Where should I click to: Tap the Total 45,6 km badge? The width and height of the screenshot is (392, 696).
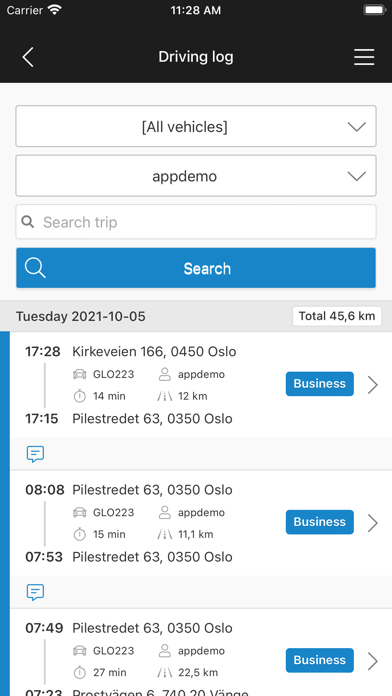[x=337, y=316]
